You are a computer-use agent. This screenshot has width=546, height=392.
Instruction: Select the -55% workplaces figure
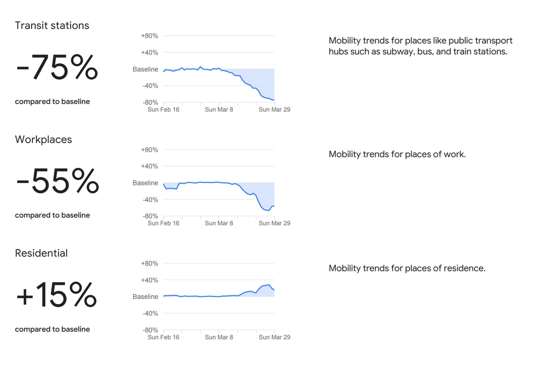point(58,181)
